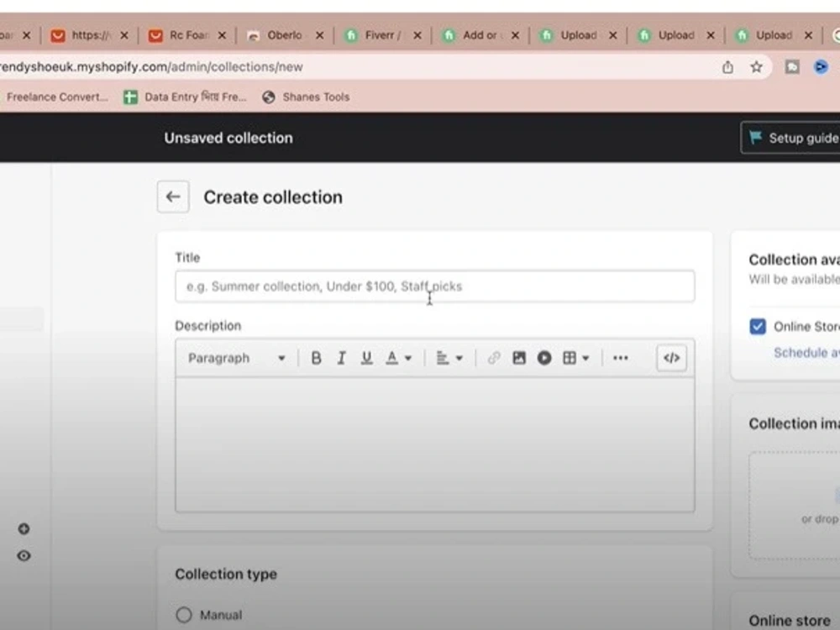Switch to the Rc Foam tab
Viewport: 840px width, 630px height.
tap(188, 35)
